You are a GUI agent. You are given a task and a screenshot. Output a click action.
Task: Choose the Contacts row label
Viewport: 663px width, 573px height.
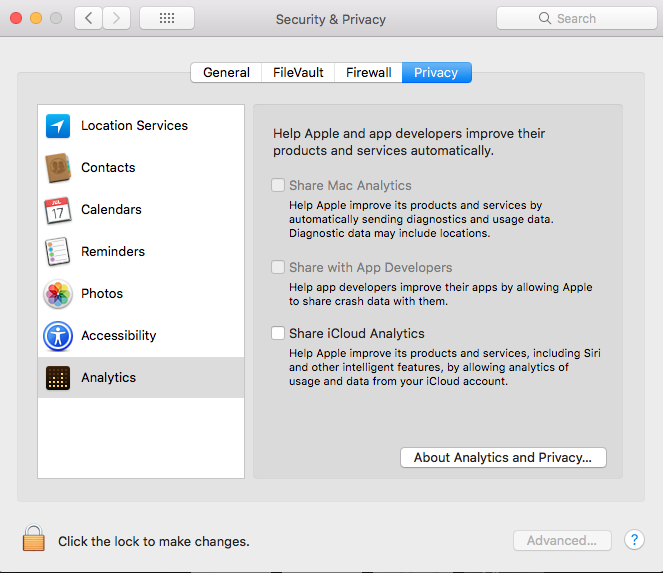coord(108,167)
